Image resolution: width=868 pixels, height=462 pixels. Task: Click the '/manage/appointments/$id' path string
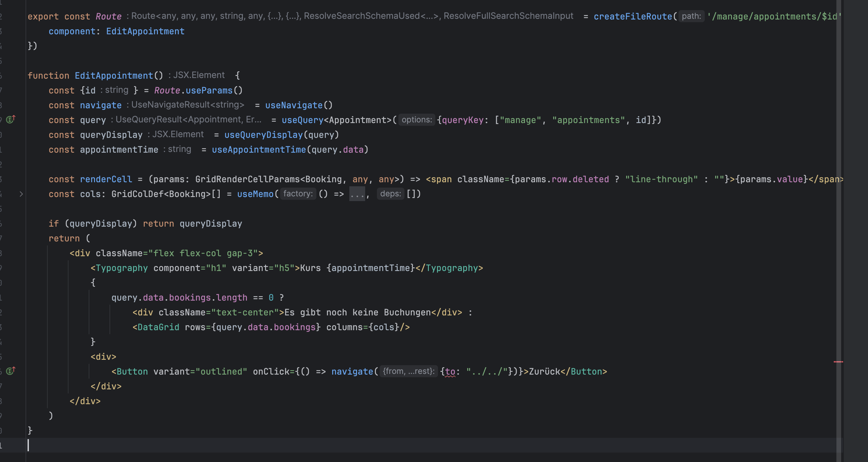click(x=774, y=16)
